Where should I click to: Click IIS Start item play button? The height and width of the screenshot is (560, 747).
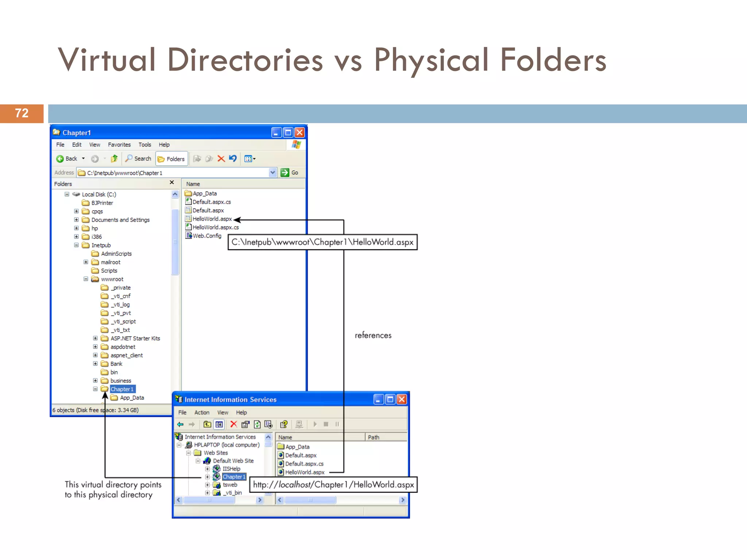click(x=315, y=424)
